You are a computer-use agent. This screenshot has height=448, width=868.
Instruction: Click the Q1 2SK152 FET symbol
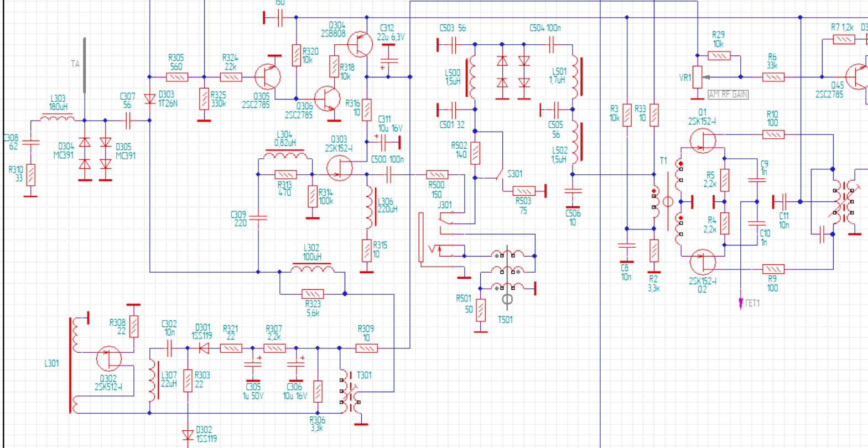(703, 140)
